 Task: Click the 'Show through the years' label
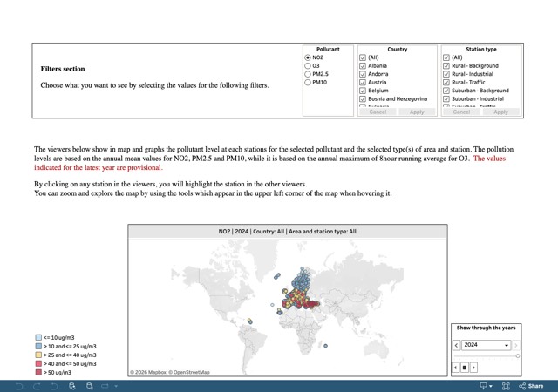(487, 328)
